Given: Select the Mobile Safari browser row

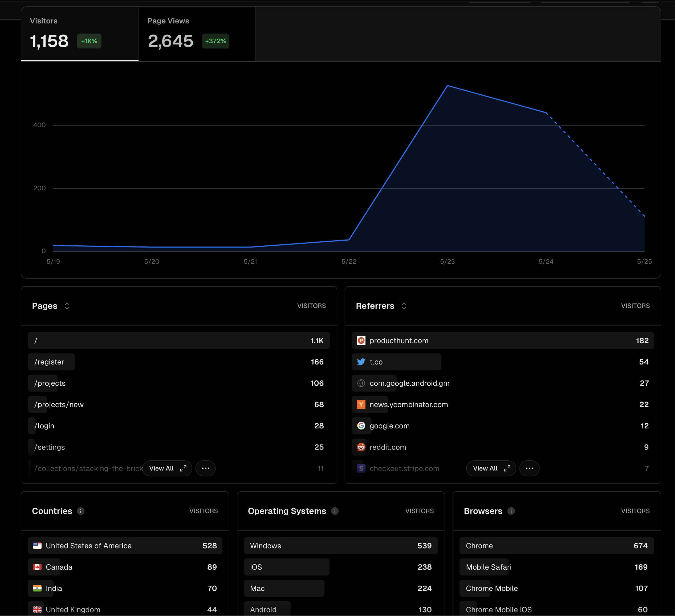Looking at the screenshot, I should click(x=557, y=567).
